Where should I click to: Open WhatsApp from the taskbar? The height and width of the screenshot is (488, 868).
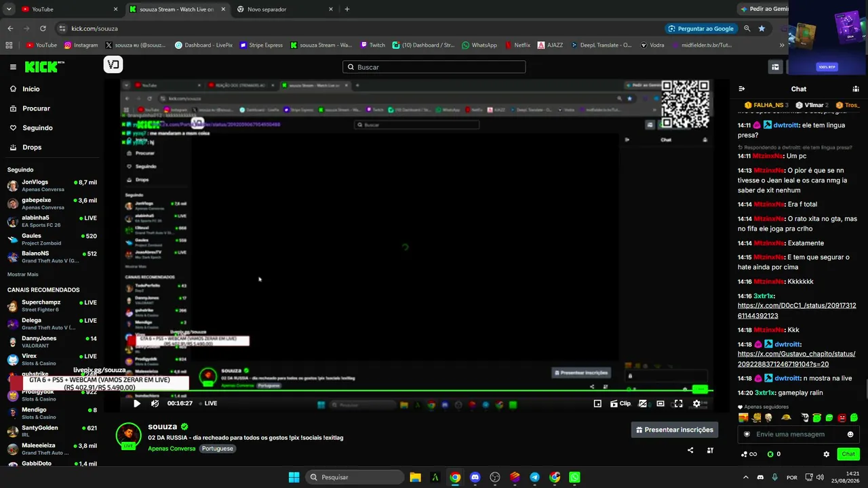click(574, 477)
